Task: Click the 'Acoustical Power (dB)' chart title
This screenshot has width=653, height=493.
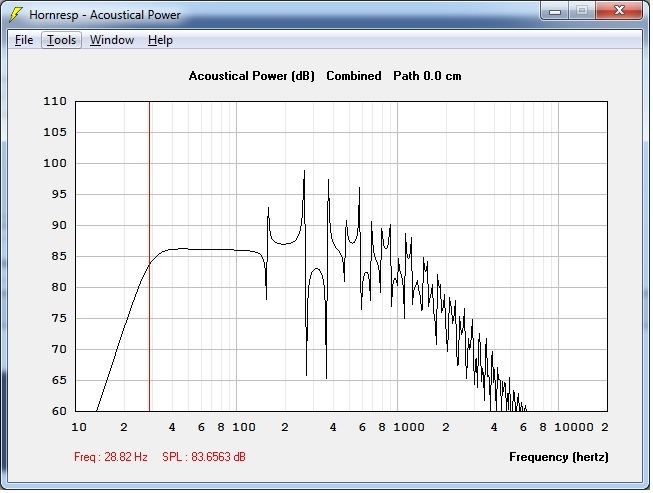Action: [252, 76]
